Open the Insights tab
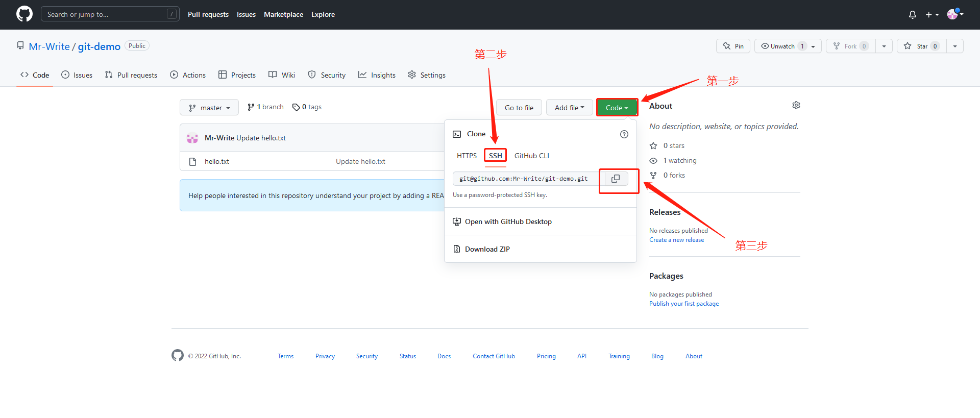Viewport: 980px width, 418px height. click(377, 75)
